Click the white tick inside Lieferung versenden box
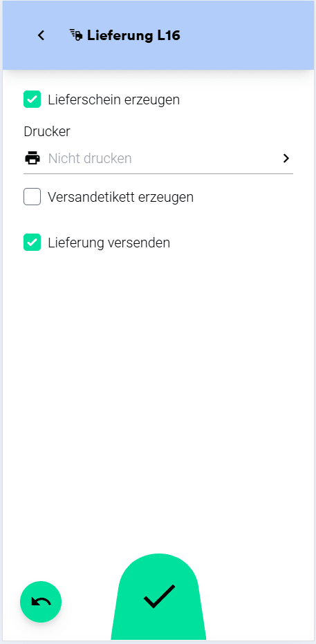Screen dimensions: 316x644 click(x=32, y=243)
